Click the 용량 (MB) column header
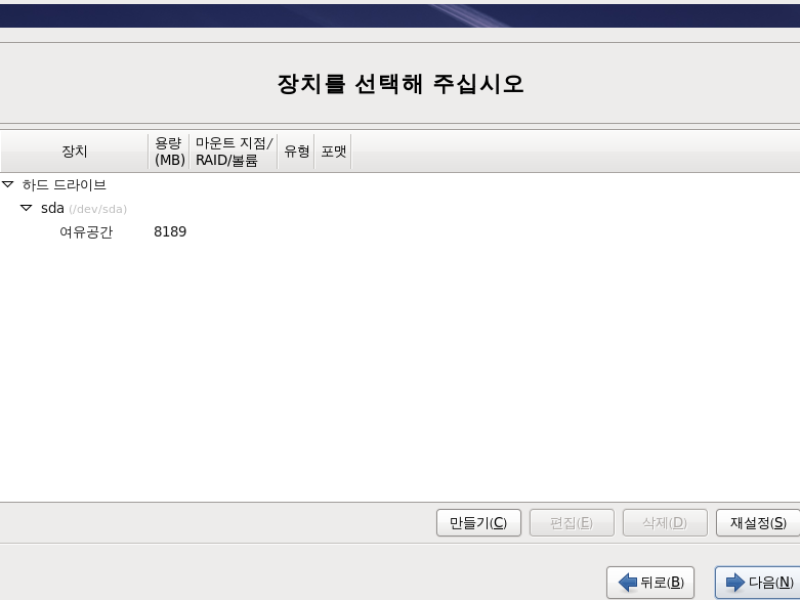 (169, 151)
